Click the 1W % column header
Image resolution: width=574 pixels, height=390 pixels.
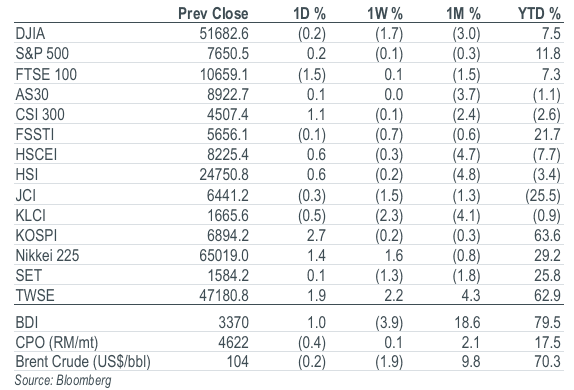385,14
